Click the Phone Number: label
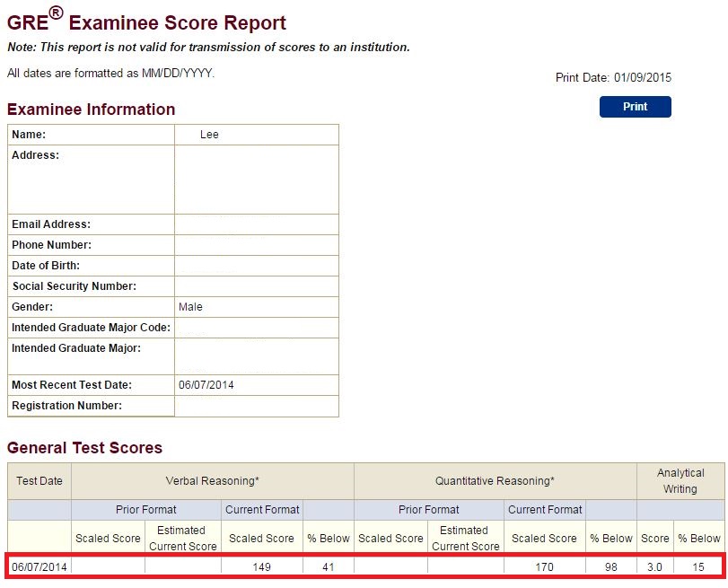Screen dimensions: 728x588 tap(51, 245)
